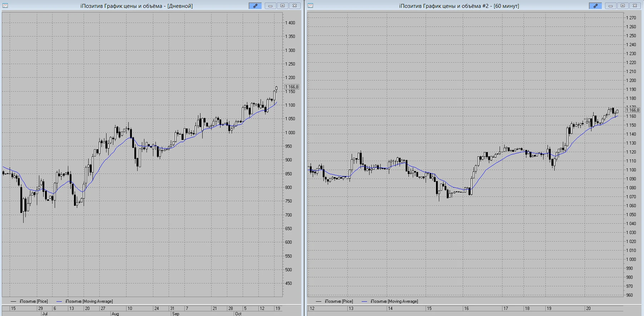The height and width of the screenshot is (316, 644).
Task: Click the Jul month label on the time axis
Action: tap(45, 314)
